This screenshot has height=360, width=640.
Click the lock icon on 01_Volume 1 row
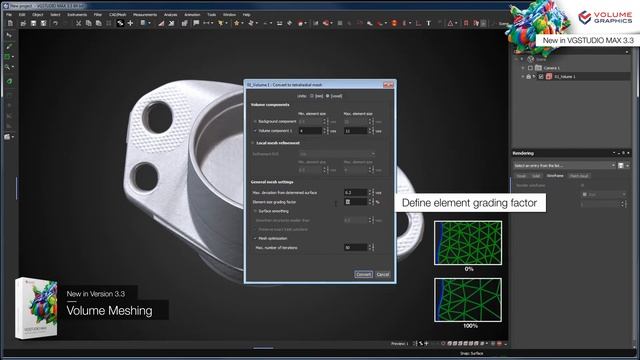point(529,76)
